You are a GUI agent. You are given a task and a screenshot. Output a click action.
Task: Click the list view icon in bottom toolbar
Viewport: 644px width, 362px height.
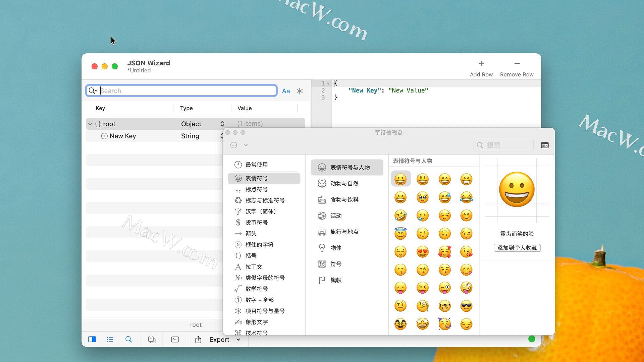tap(110, 339)
